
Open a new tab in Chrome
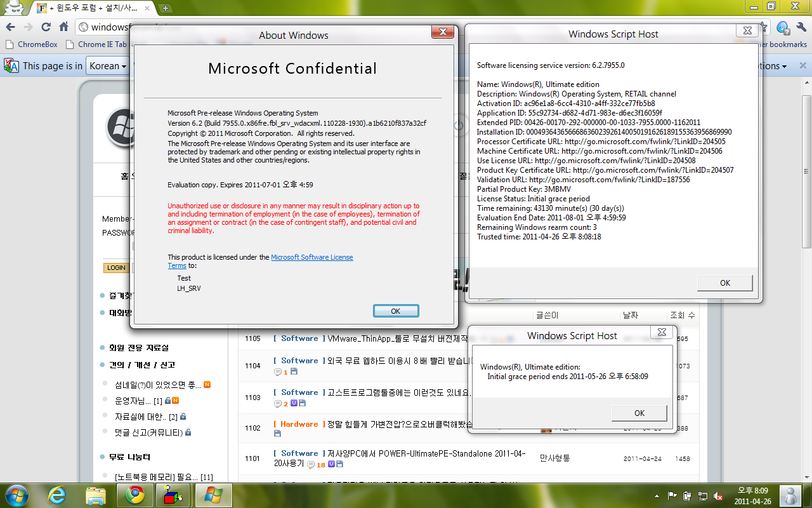(166, 8)
